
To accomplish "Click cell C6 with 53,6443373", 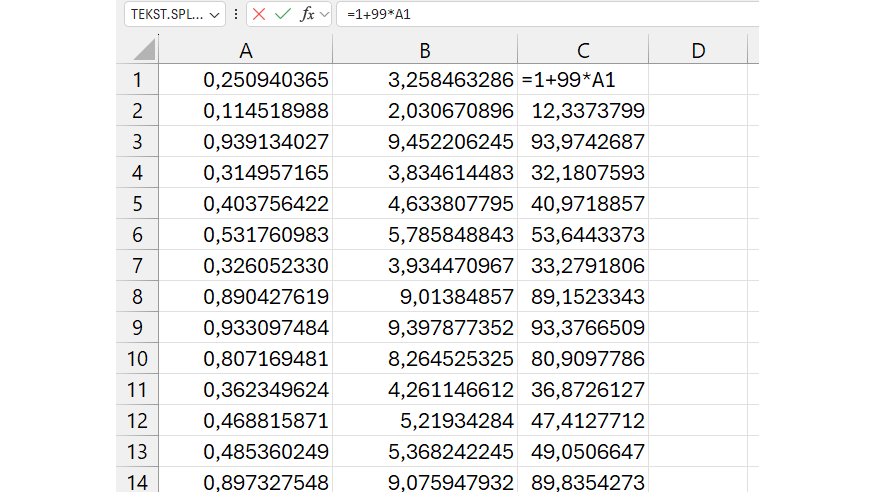I will pyautogui.click(x=583, y=234).
